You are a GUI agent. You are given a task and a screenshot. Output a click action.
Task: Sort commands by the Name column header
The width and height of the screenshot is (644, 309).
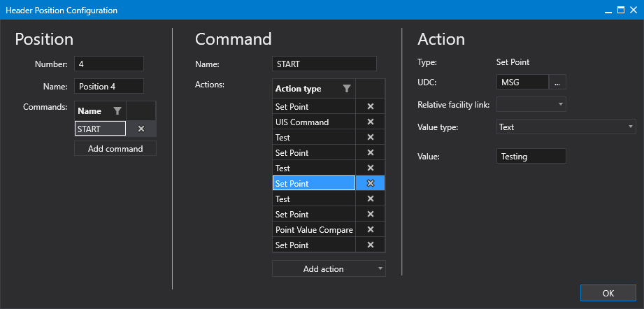tap(90, 110)
